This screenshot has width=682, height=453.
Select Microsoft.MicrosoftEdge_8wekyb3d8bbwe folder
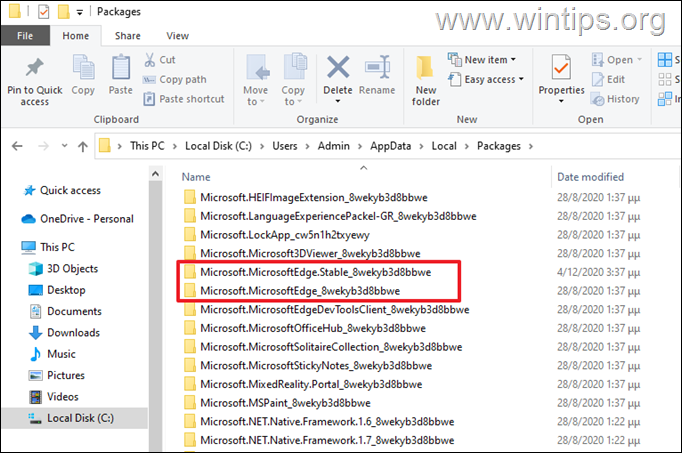tap(291, 291)
